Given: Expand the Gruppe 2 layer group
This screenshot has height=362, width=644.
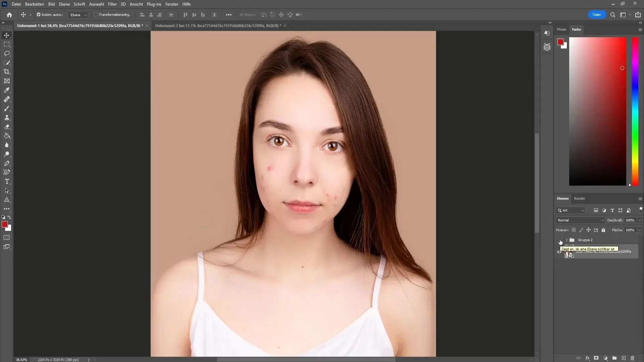Looking at the screenshot, I should (x=567, y=240).
